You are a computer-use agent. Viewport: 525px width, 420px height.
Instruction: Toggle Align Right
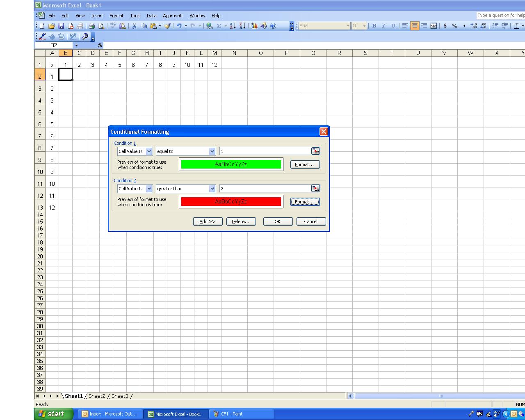424,26
